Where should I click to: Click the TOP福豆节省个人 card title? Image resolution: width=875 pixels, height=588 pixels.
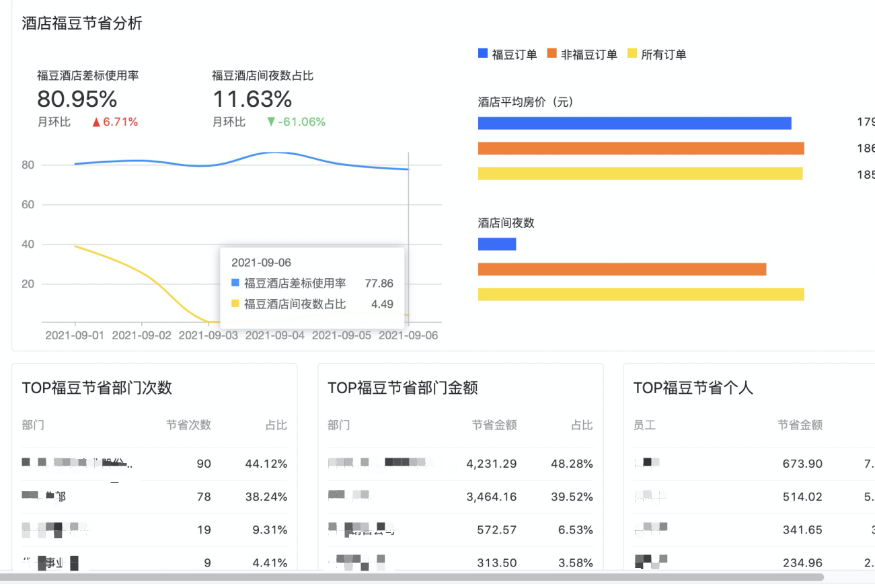pyautogui.click(x=693, y=388)
